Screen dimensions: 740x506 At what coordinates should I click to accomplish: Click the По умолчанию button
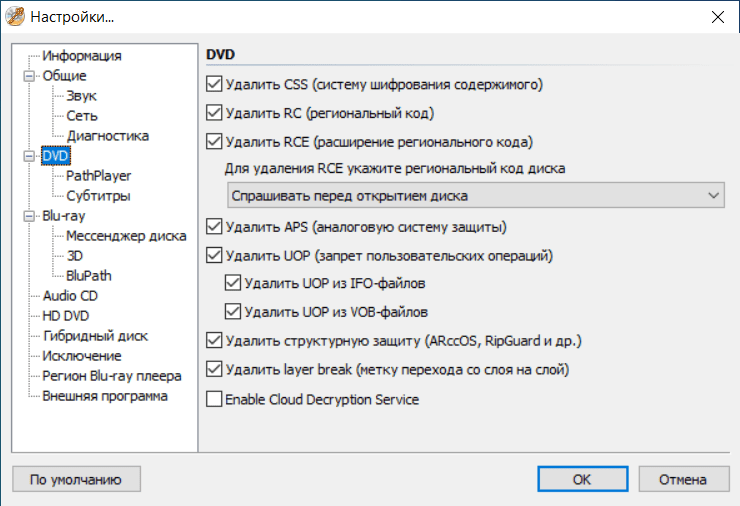(x=76, y=479)
